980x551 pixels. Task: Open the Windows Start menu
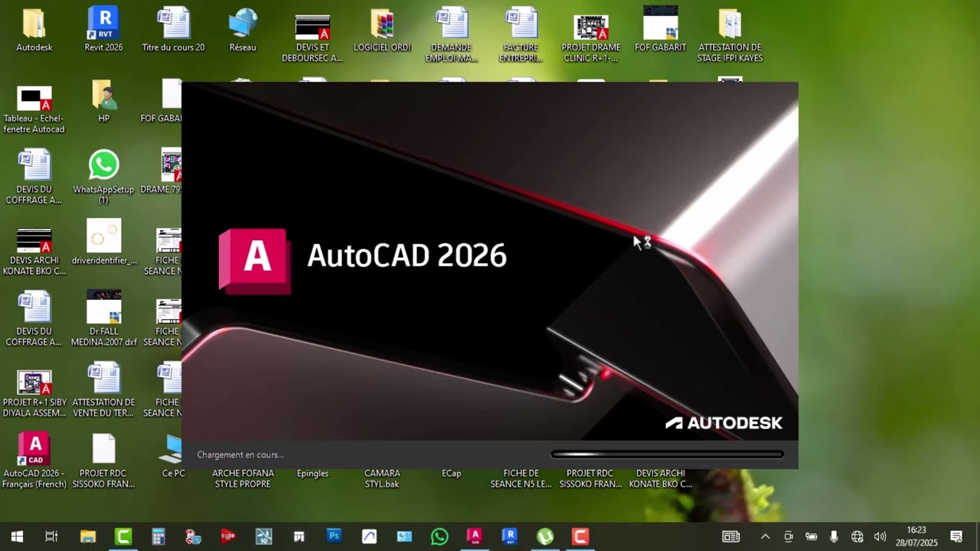click(17, 536)
